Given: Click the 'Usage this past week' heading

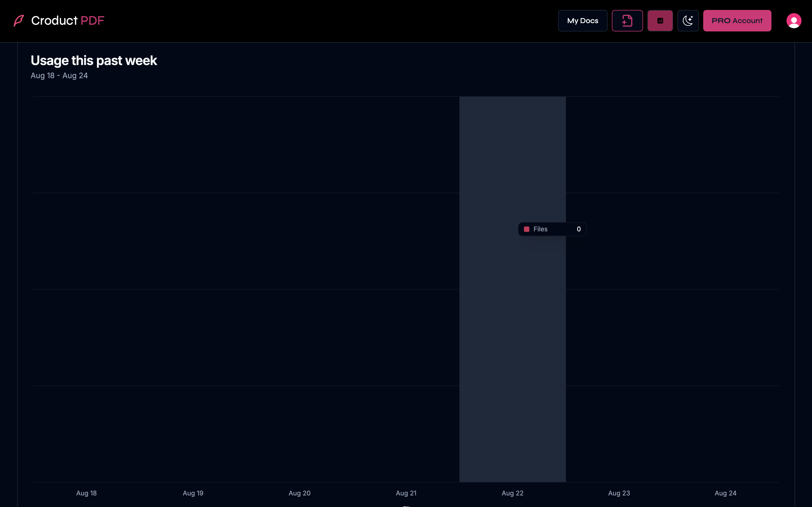Looking at the screenshot, I should point(94,61).
